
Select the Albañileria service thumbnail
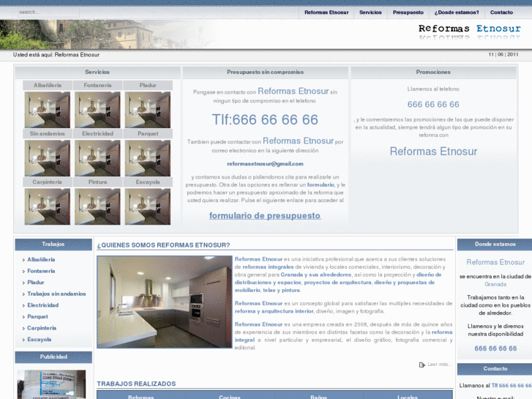click(x=48, y=110)
